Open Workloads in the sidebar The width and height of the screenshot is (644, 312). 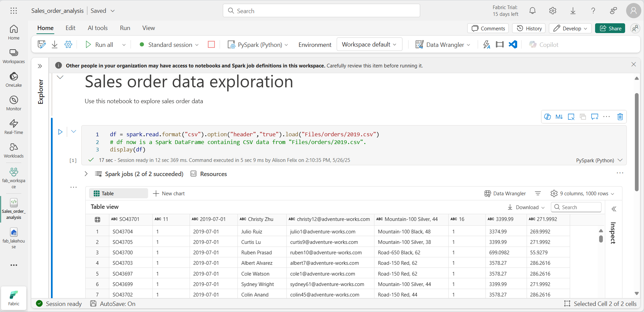(13, 150)
